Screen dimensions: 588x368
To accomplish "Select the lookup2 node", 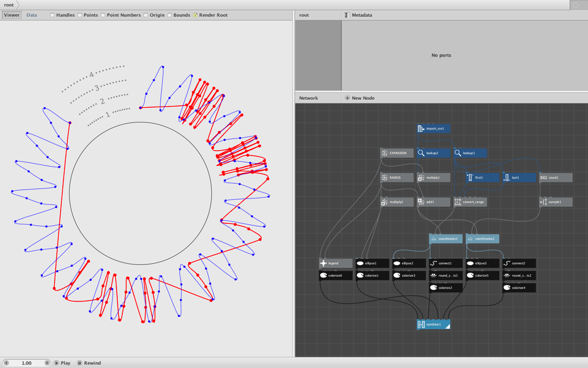I will (433, 153).
